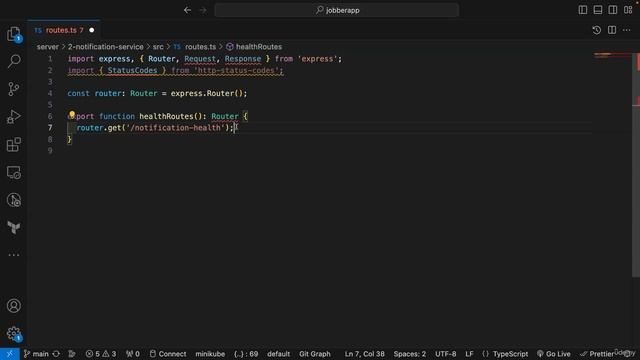Open the Source Control view
640x360 pixels.
tap(13, 89)
